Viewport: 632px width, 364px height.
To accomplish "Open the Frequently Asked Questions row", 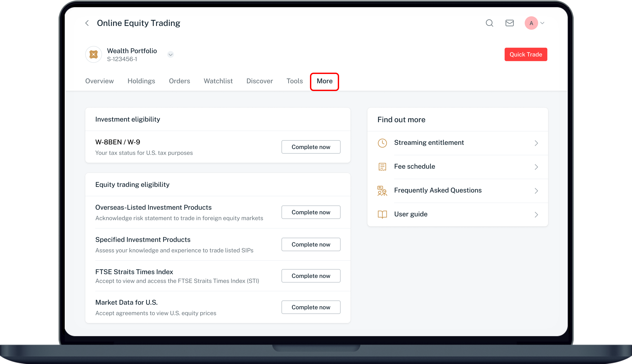I will (438, 190).
